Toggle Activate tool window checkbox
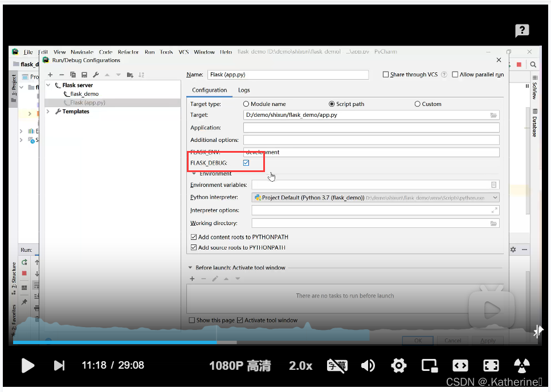The image size is (551, 392). [x=240, y=320]
